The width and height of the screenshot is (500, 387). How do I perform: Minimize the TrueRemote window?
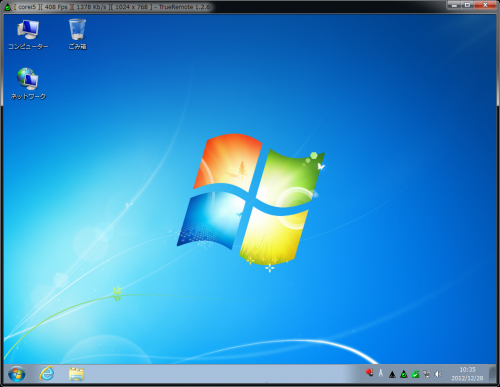pos(453,5)
